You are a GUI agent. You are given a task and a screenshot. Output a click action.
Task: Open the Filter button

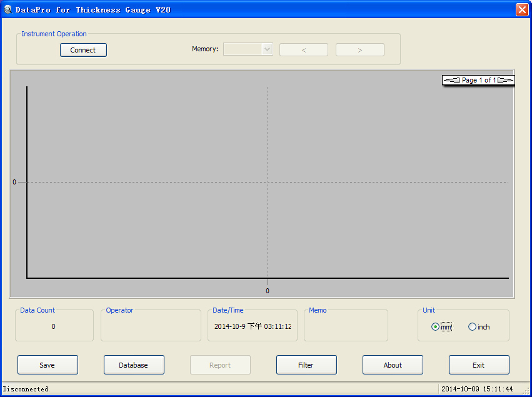[306, 364]
